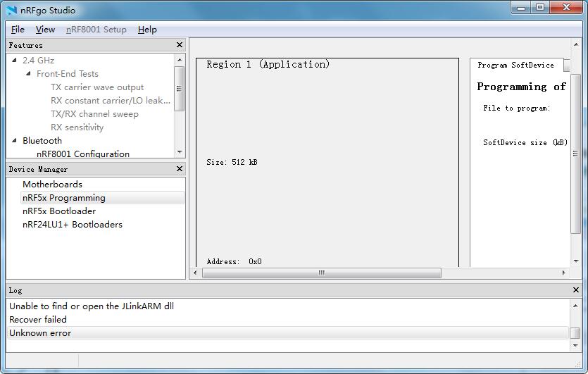Close the nRFgo Studio window

(566, 8)
